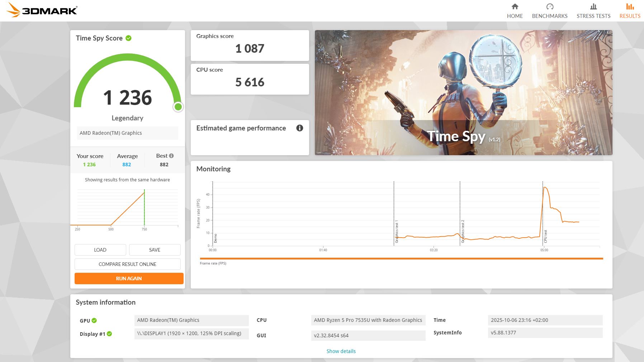This screenshot has height=362, width=644.
Task: Expand system info with Show details
Action: [x=341, y=351]
